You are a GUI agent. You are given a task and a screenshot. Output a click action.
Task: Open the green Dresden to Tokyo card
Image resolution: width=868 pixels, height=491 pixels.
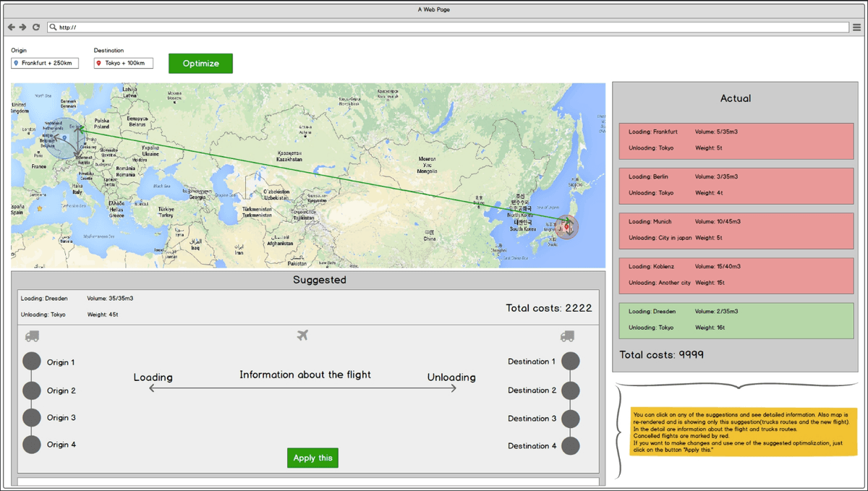coord(736,320)
